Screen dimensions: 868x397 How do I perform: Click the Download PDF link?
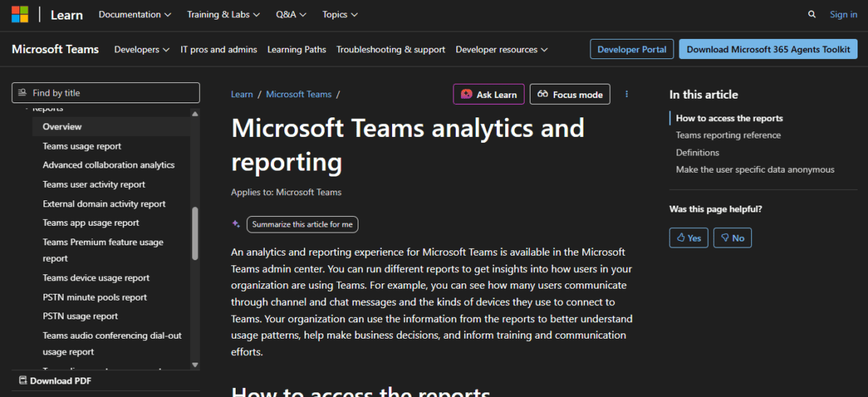tap(55, 381)
